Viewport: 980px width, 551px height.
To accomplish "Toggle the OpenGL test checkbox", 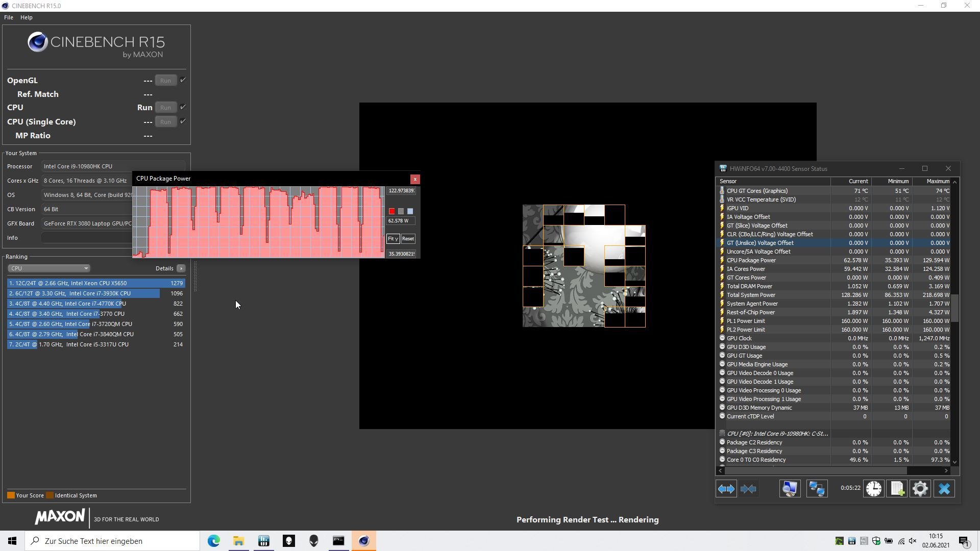I will click(x=183, y=80).
